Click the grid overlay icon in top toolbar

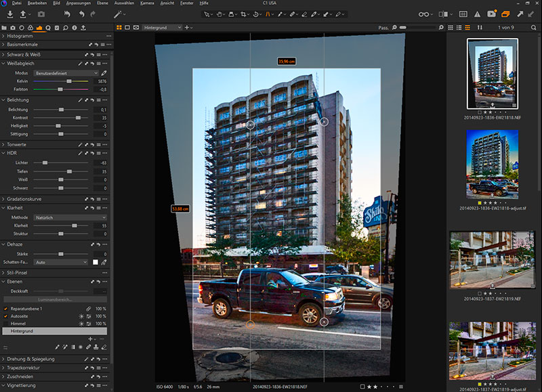pyautogui.click(x=463, y=14)
